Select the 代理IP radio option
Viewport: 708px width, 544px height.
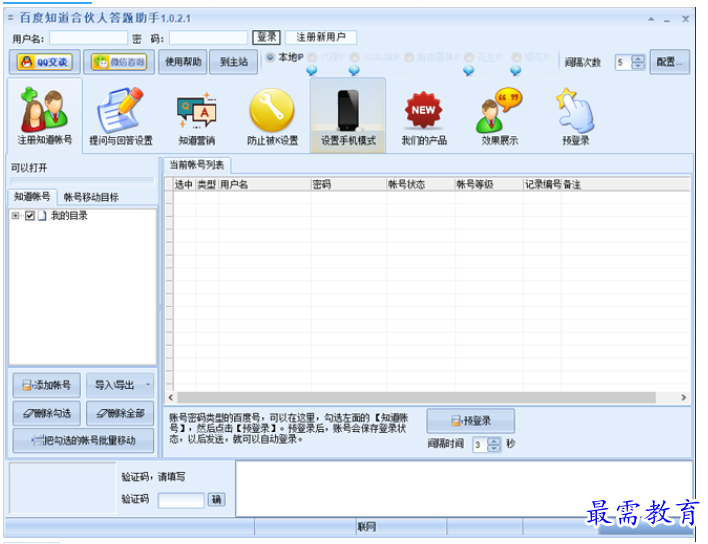312,57
